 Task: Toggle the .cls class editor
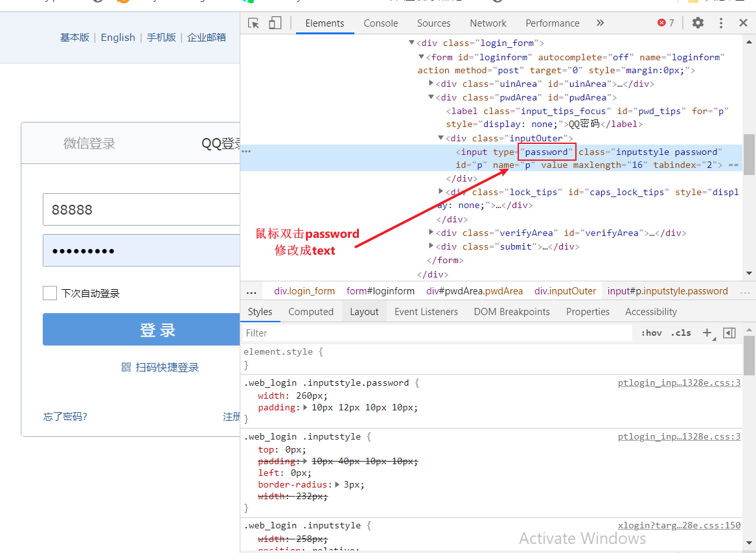pos(681,333)
